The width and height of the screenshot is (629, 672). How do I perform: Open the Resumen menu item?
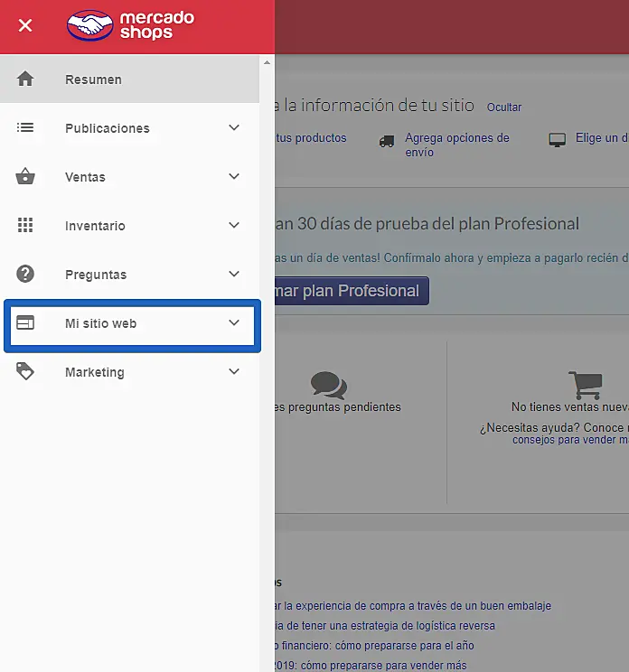tap(93, 79)
